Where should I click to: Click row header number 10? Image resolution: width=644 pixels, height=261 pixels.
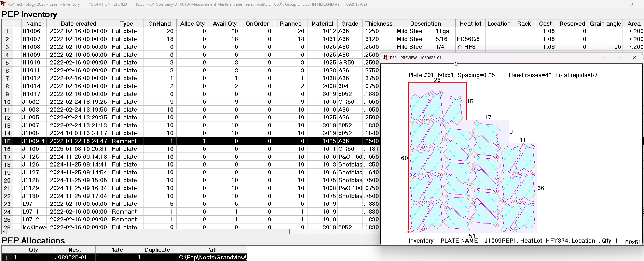coord(7,102)
